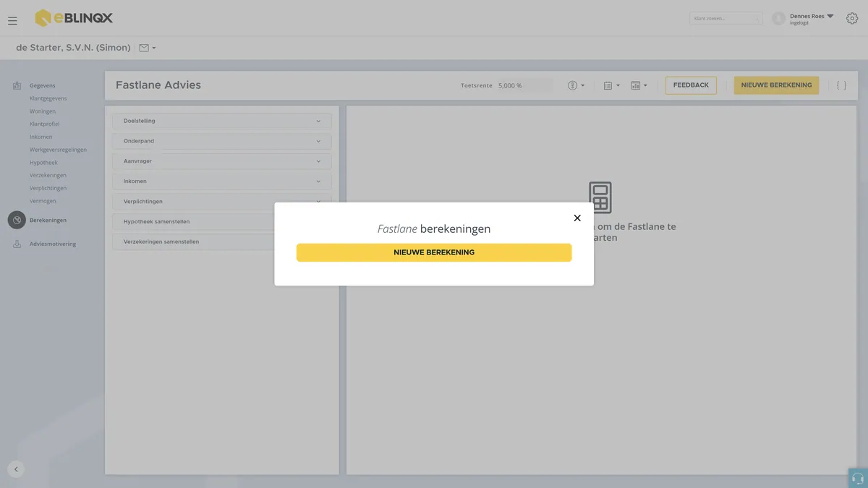Click the Feedback button
Viewport: 868px width, 488px height.
pyautogui.click(x=691, y=85)
